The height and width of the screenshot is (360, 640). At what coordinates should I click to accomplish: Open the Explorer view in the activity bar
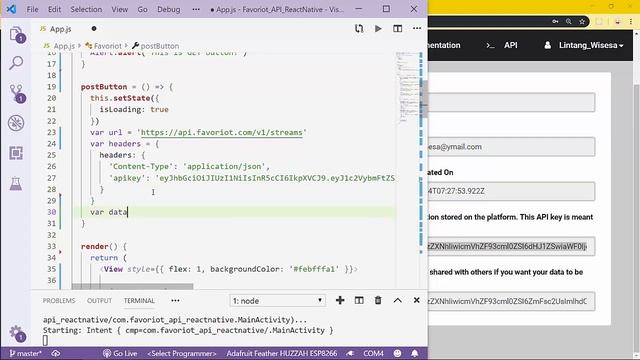point(16,35)
